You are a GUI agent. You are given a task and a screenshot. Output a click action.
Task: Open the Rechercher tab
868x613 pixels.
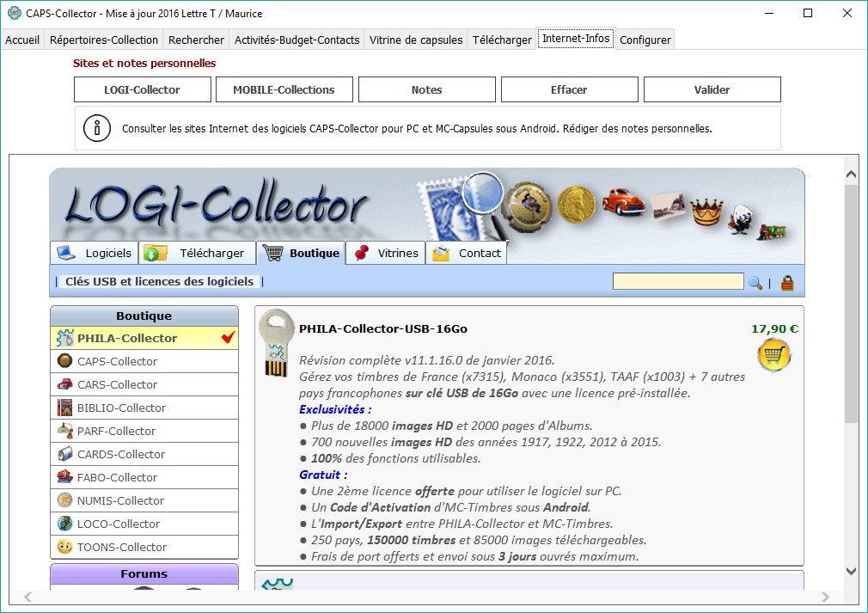(x=196, y=40)
